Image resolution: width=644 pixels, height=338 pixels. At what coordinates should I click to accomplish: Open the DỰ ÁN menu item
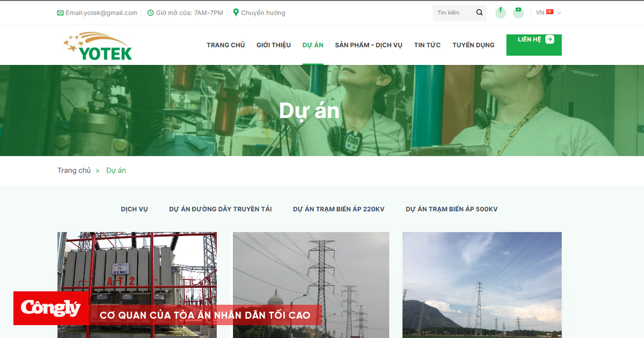313,45
